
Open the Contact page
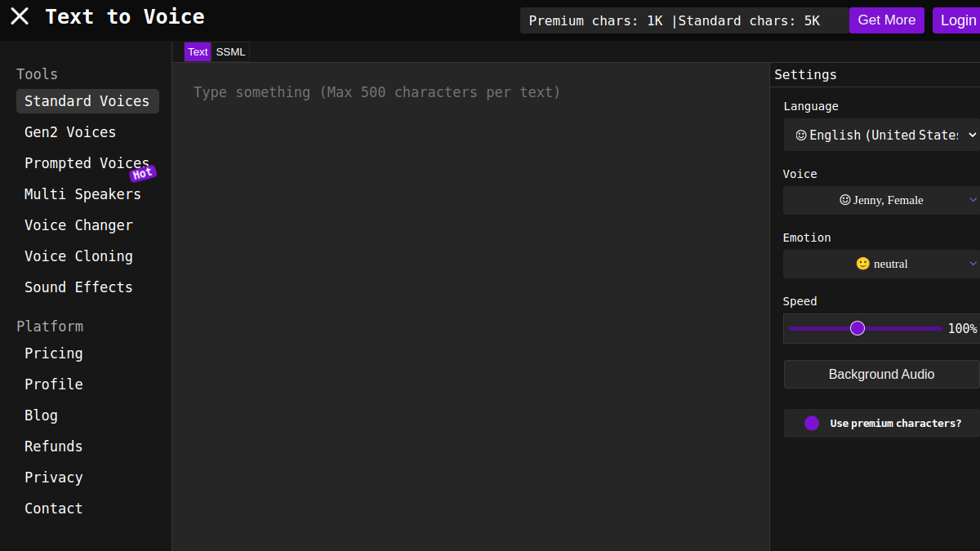click(x=54, y=509)
